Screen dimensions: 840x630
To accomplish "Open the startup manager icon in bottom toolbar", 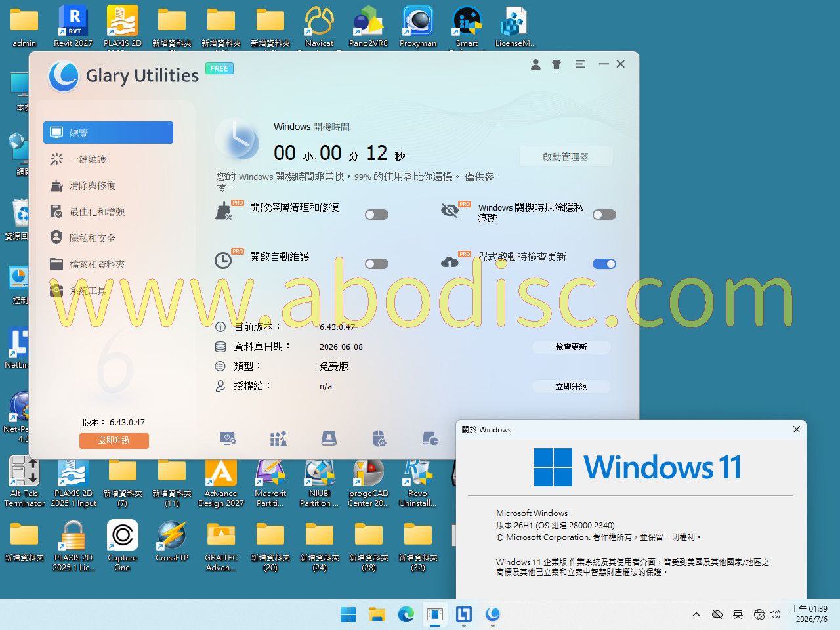I will (228, 438).
